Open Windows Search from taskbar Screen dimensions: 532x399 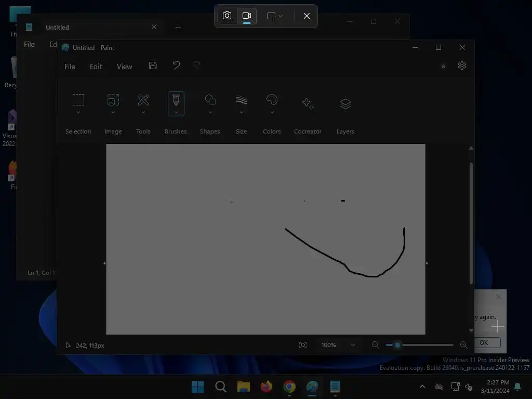click(x=220, y=387)
